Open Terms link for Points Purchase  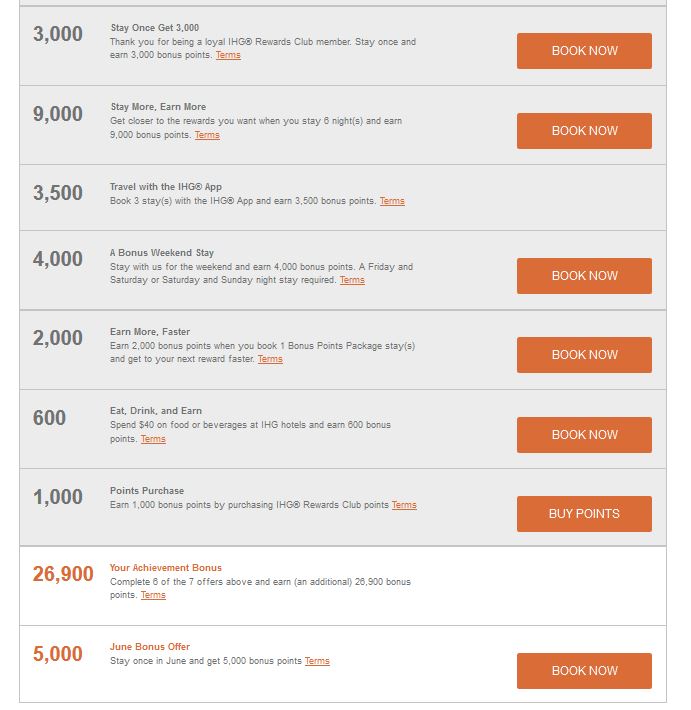coord(404,504)
